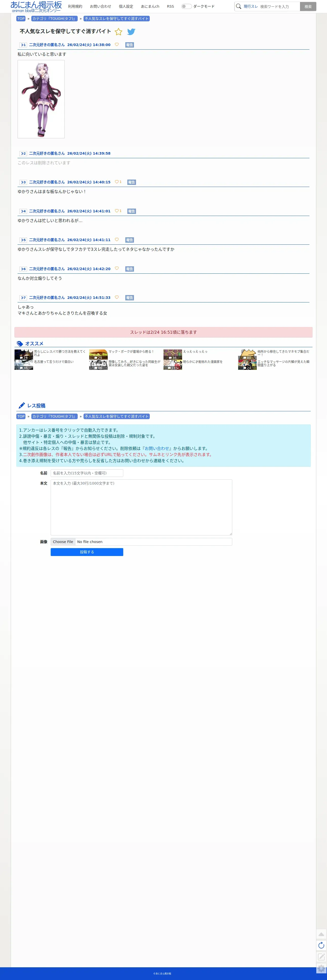Focus the 名前 name input field
The image size is (327, 980).
87,473
